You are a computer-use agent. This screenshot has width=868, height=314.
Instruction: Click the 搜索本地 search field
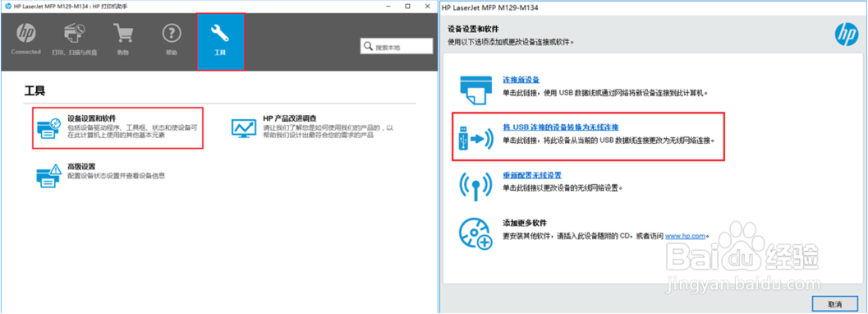click(x=397, y=46)
